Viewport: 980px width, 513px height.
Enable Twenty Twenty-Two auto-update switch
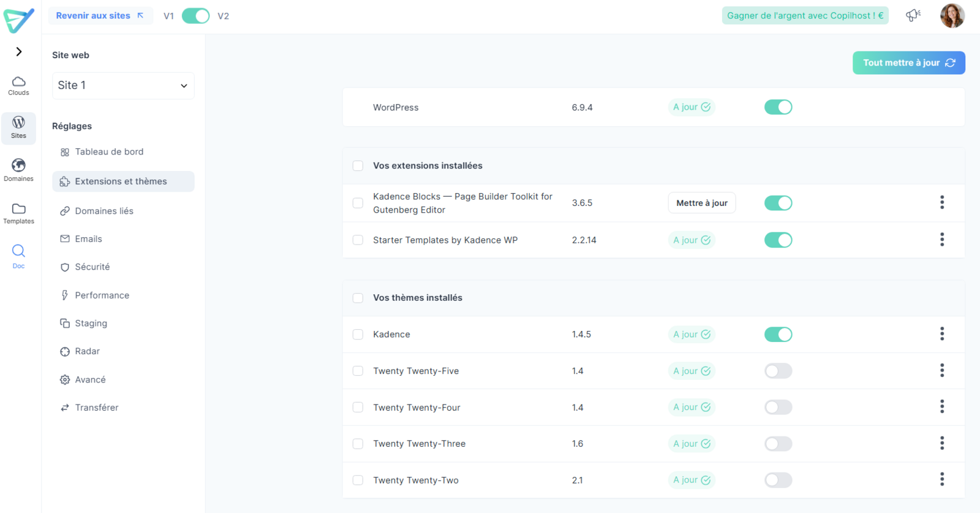(x=778, y=481)
